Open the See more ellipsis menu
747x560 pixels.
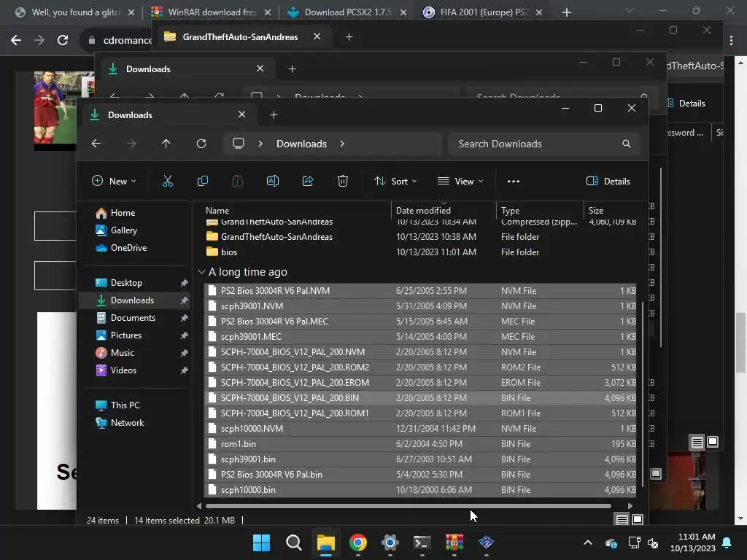click(x=513, y=181)
